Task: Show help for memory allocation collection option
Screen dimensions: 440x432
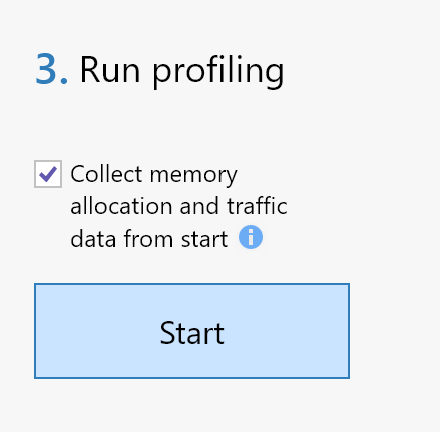Action: pyautogui.click(x=251, y=237)
